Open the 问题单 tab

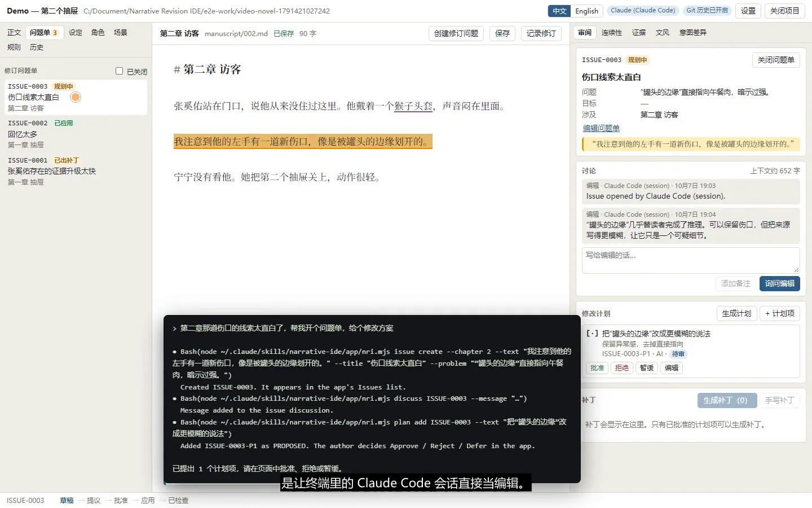(44, 33)
